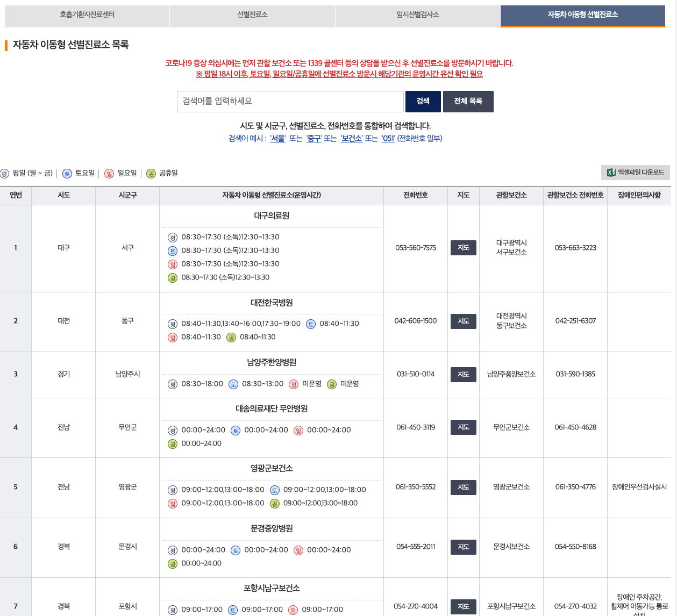Open the 지도 map for 포항시남구보건소
The image size is (677, 616).
pyautogui.click(x=464, y=606)
